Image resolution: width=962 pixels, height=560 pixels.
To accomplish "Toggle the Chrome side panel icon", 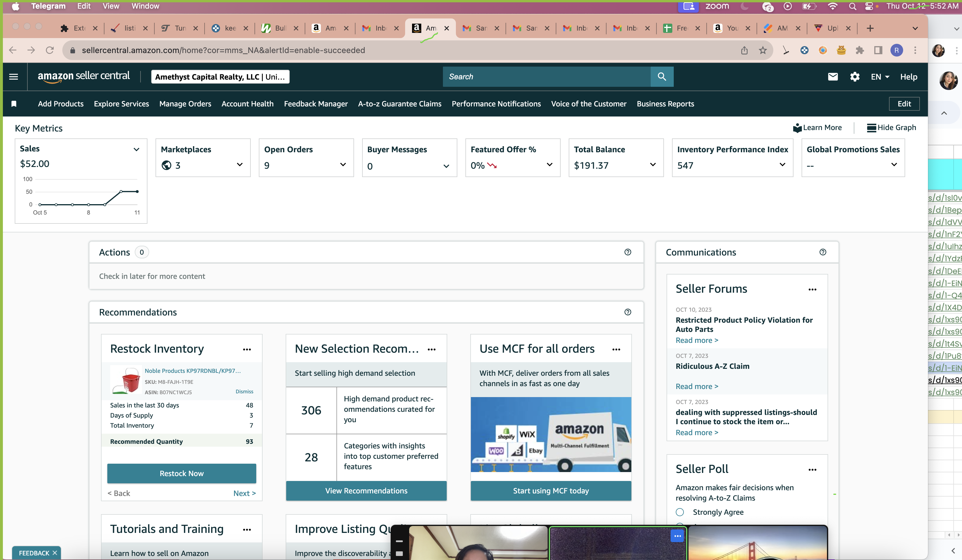I will [878, 50].
